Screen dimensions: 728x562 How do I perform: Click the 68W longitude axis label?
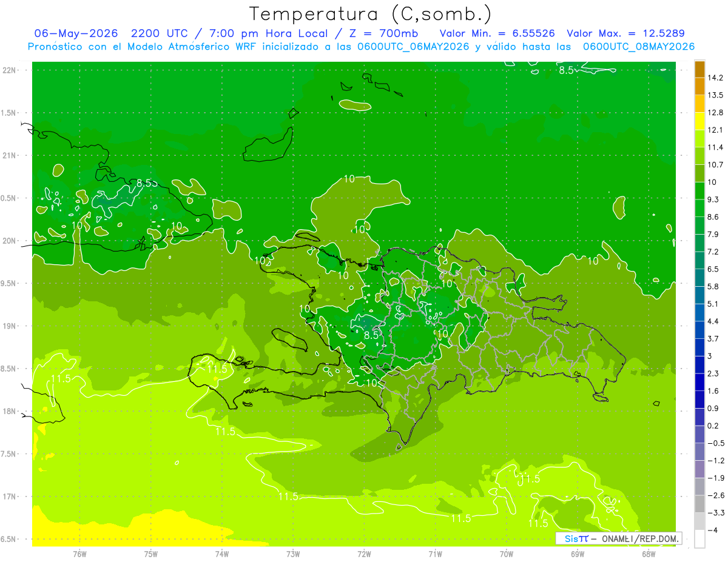[648, 554]
